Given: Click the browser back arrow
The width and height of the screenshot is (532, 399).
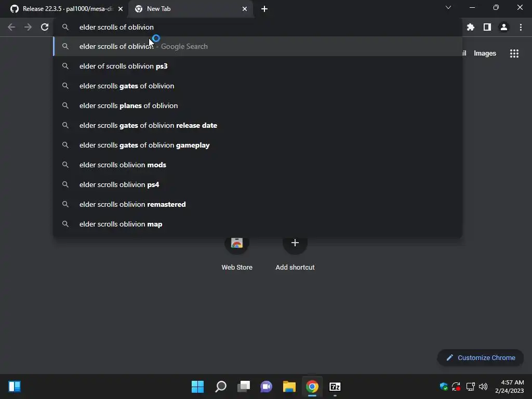Looking at the screenshot, I should click(11, 27).
